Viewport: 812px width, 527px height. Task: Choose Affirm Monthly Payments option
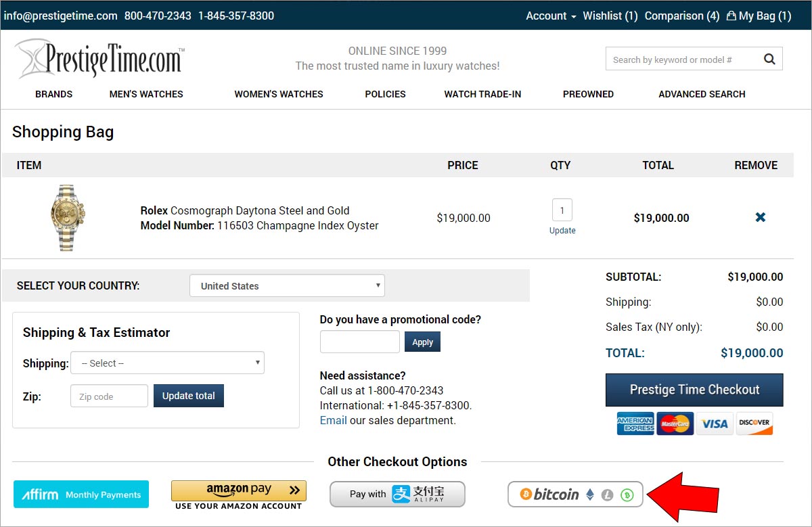[x=81, y=495]
